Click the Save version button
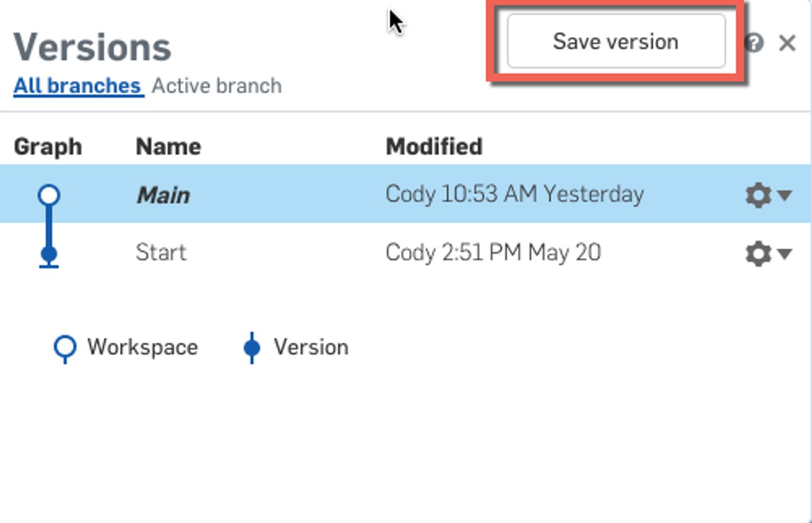Viewport: 812px width, 523px height. tap(616, 41)
